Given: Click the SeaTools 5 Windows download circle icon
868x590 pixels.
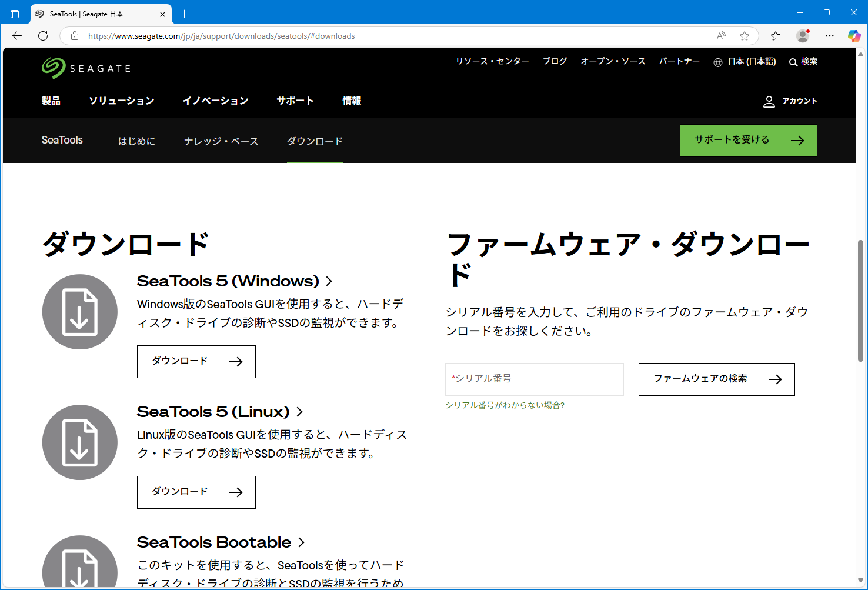Looking at the screenshot, I should pyautogui.click(x=80, y=312).
